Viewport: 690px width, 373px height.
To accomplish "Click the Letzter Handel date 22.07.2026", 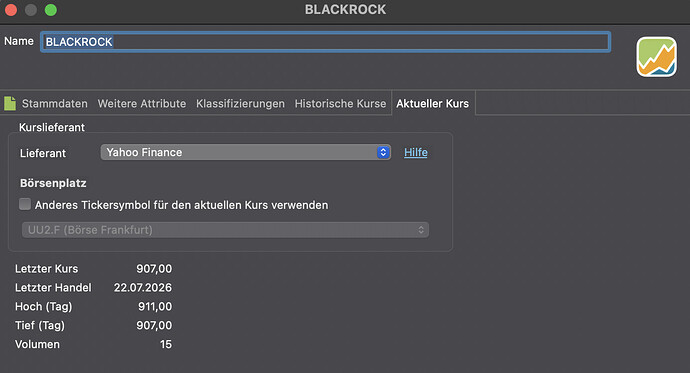I will (x=143, y=287).
